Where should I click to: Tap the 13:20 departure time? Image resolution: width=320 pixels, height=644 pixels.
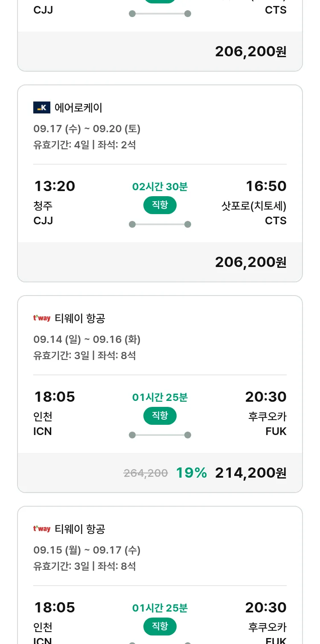[x=54, y=186]
